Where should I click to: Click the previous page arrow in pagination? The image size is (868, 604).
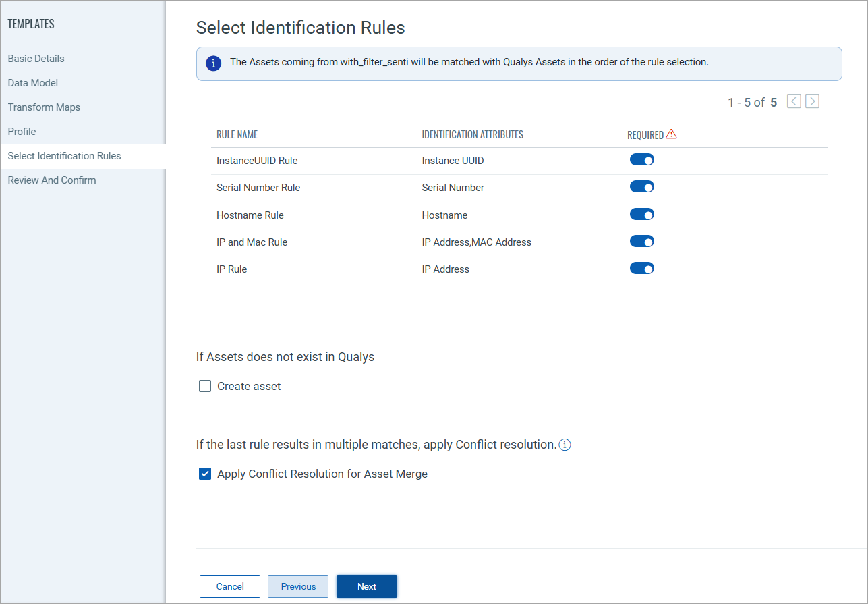pyautogui.click(x=794, y=101)
